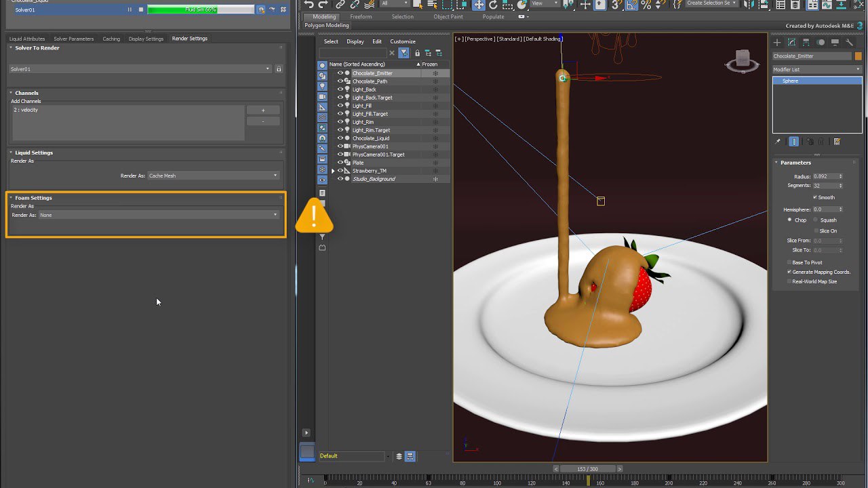The image size is (868, 488).
Task: Select the Chop radio button
Action: pos(789,220)
